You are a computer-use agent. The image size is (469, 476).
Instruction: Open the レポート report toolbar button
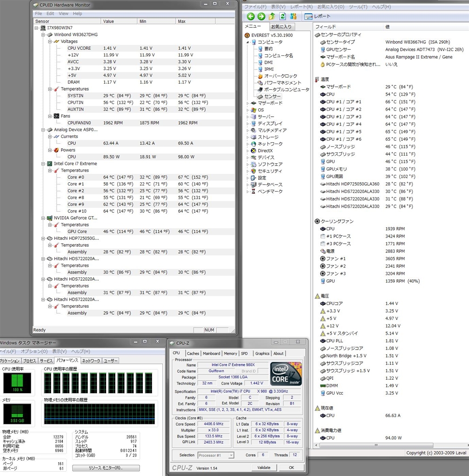coord(317,16)
